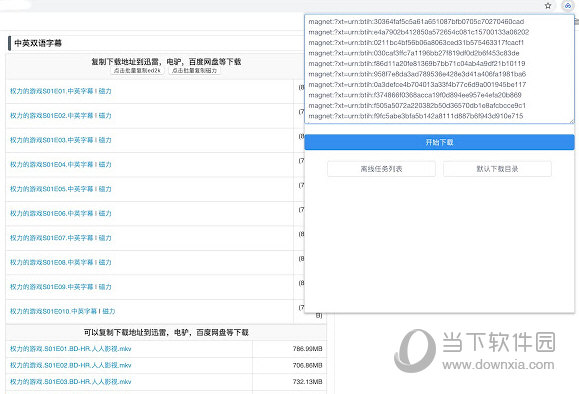
Task: Open link 权力的游戏S01E05.中英字幕
Action: coord(51,189)
